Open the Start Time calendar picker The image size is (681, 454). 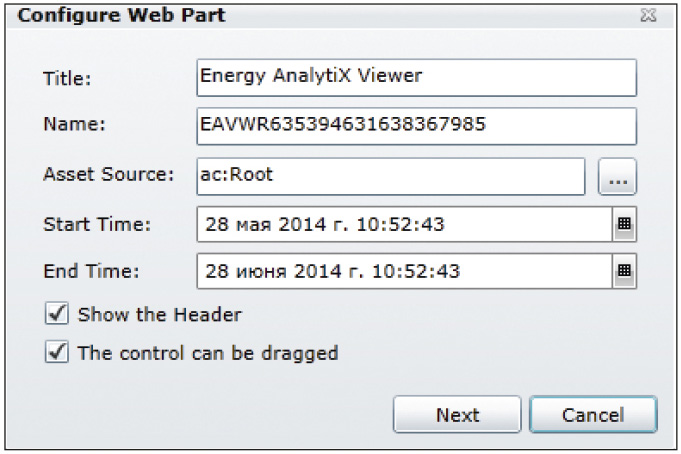coord(625,224)
